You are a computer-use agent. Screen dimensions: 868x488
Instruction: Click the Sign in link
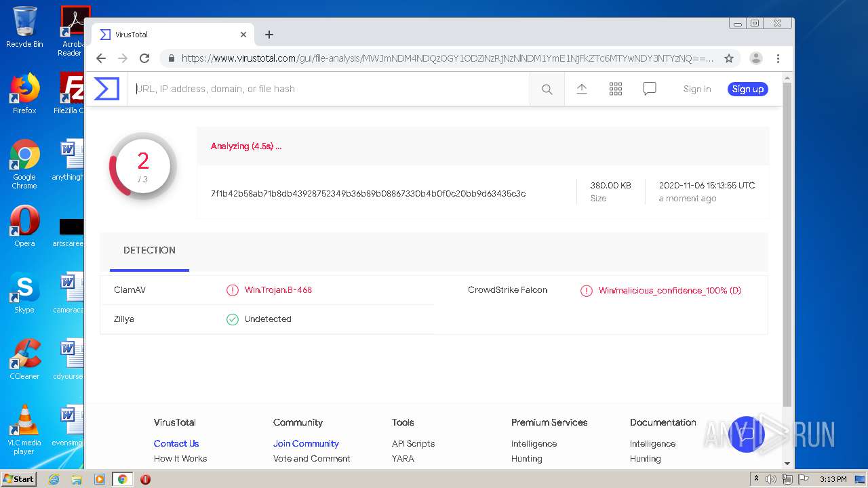point(697,89)
